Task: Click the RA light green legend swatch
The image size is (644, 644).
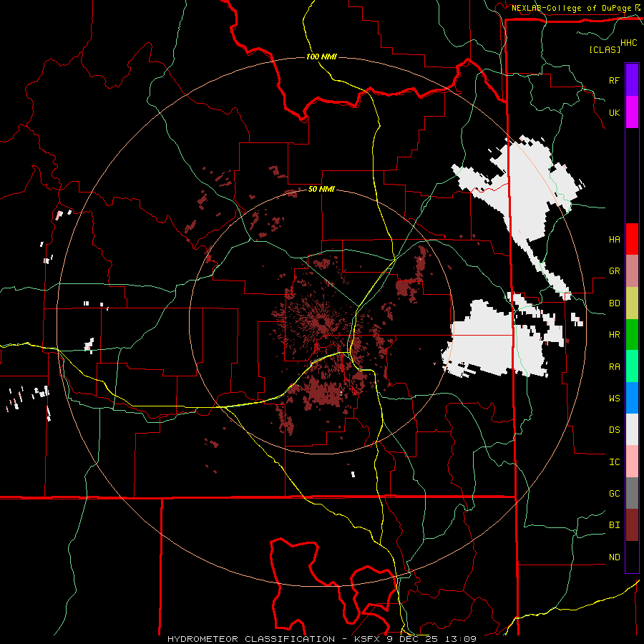Action: [632, 366]
